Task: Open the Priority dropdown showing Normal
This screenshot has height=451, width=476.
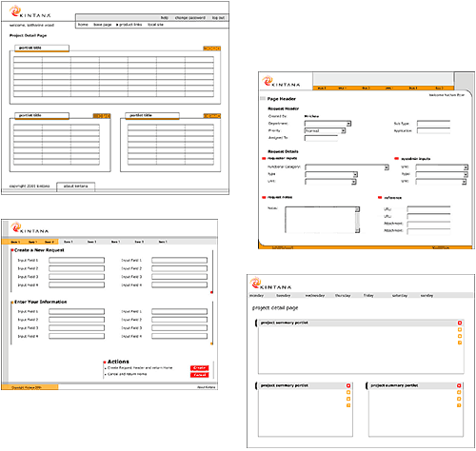Action: click(x=325, y=130)
